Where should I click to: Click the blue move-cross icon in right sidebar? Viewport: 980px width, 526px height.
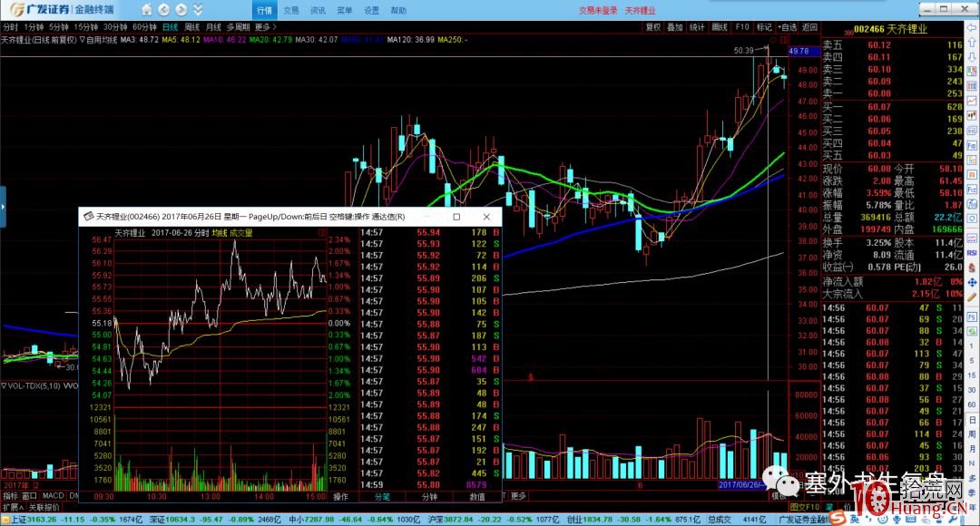[x=972, y=282]
